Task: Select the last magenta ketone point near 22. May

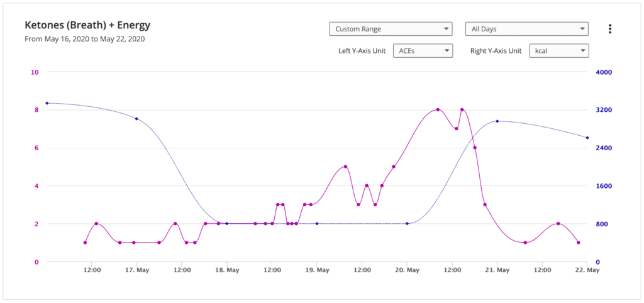Action: click(578, 243)
